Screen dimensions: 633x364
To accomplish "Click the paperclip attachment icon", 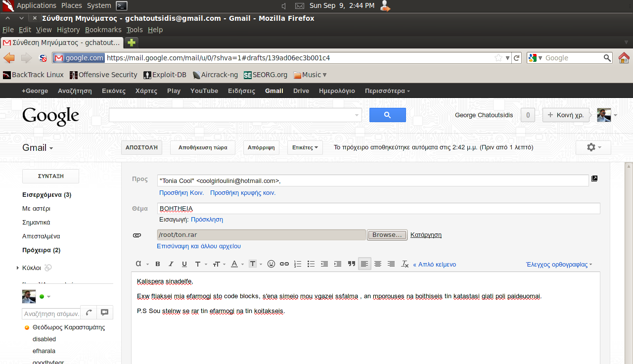I will point(137,235).
